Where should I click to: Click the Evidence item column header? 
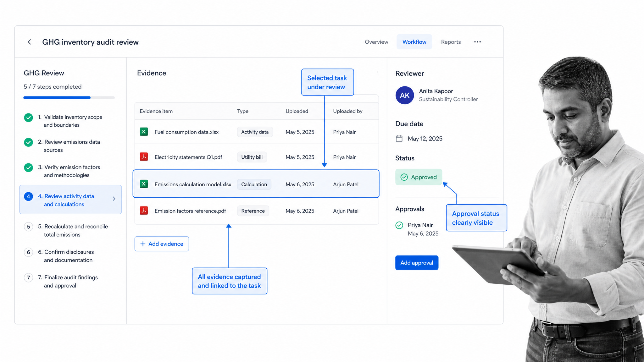(156, 111)
